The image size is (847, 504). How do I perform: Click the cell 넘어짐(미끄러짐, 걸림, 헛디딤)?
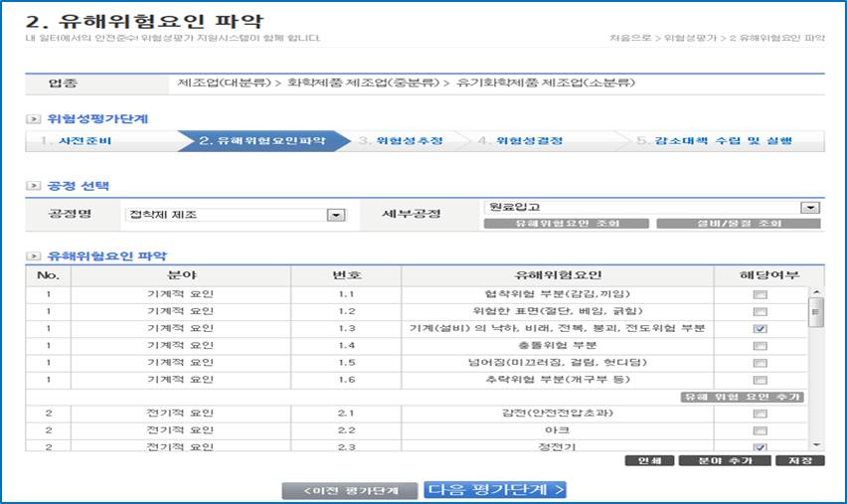click(x=558, y=363)
